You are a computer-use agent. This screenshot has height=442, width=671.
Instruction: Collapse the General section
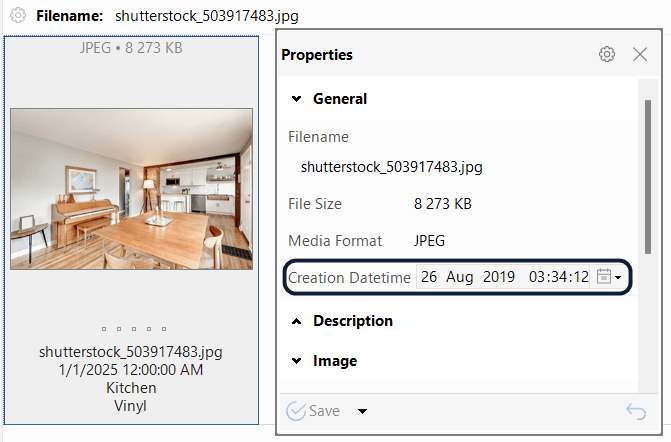(296, 99)
